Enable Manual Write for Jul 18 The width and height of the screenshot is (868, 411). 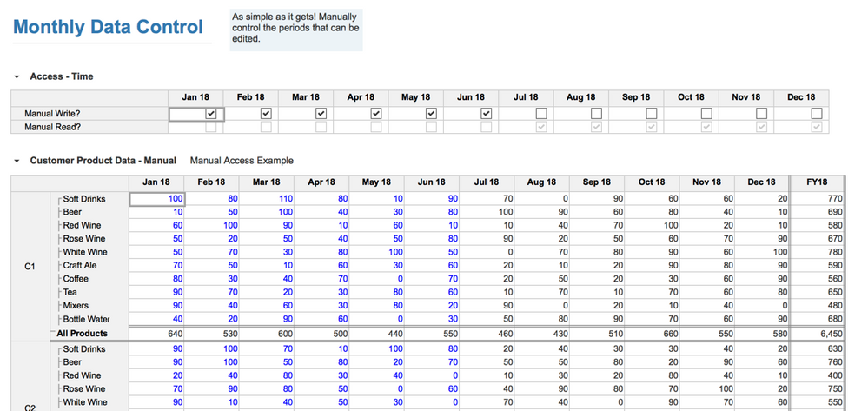[x=541, y=113]
